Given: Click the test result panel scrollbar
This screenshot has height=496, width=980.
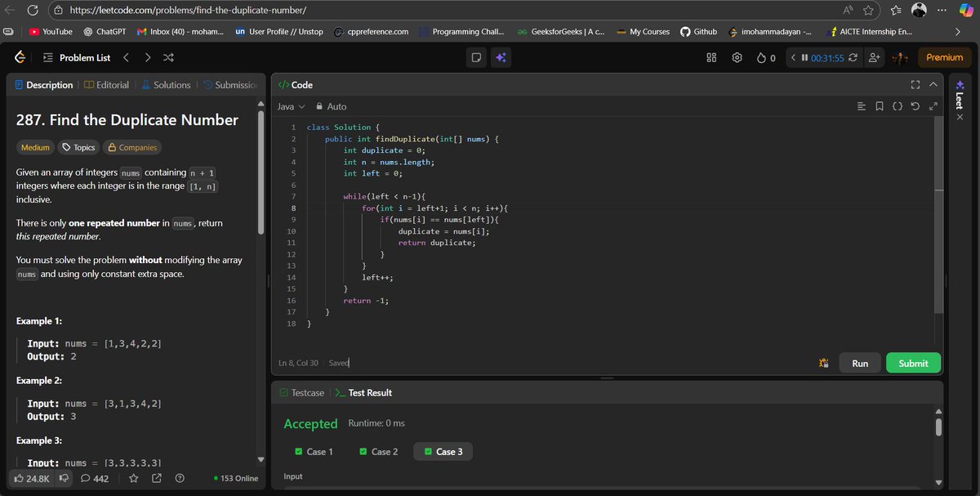Looking at the screenshot, I should pos(938,427).
